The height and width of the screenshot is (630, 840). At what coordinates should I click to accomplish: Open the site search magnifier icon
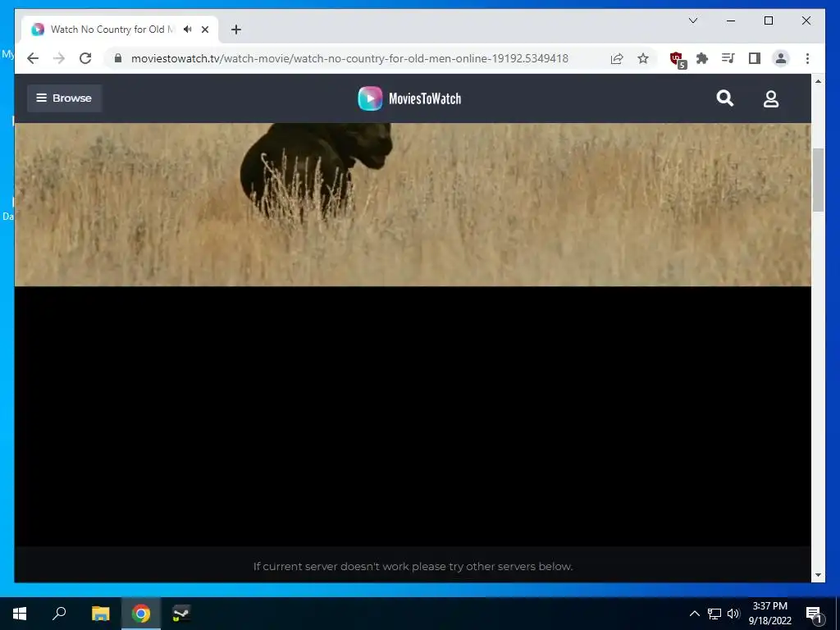pos(725,98)
